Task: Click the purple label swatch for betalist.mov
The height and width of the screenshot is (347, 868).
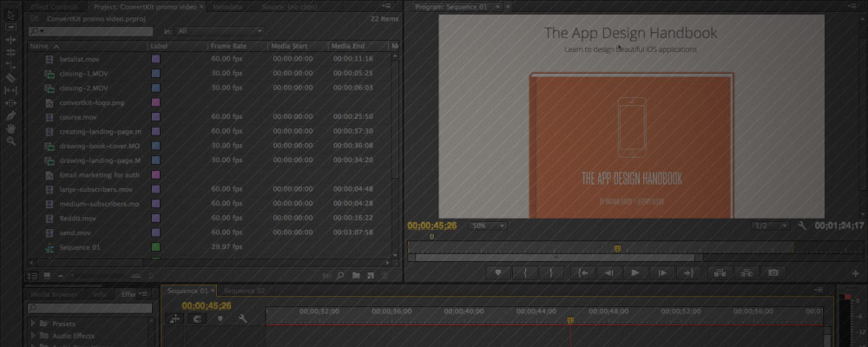Action: click(156, 59)
